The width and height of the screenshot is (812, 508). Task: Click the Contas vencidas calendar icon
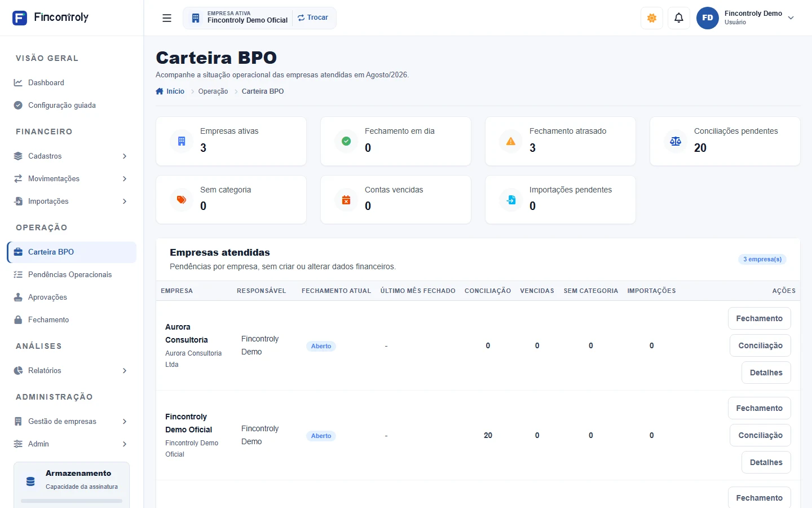click(346, 200)
